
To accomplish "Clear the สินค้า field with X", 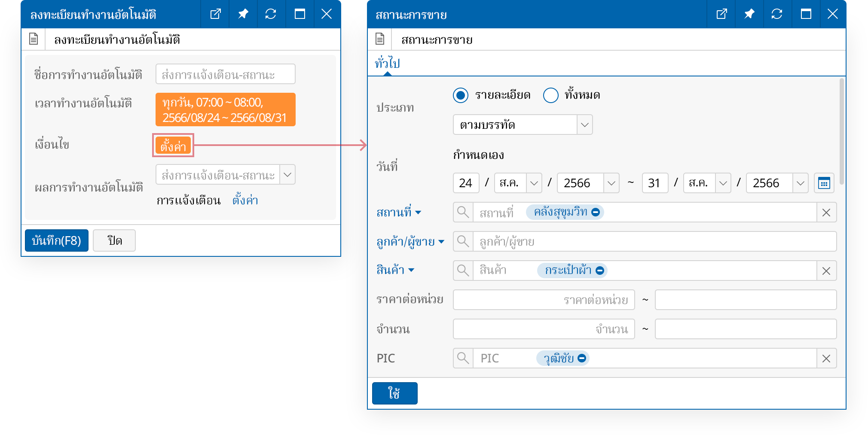I will (x=826, y=271).
